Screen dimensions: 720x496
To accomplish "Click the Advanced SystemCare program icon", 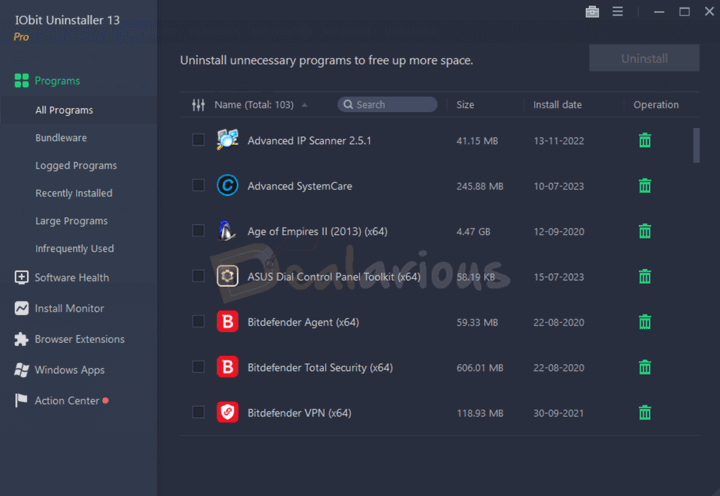I will 227,186.
